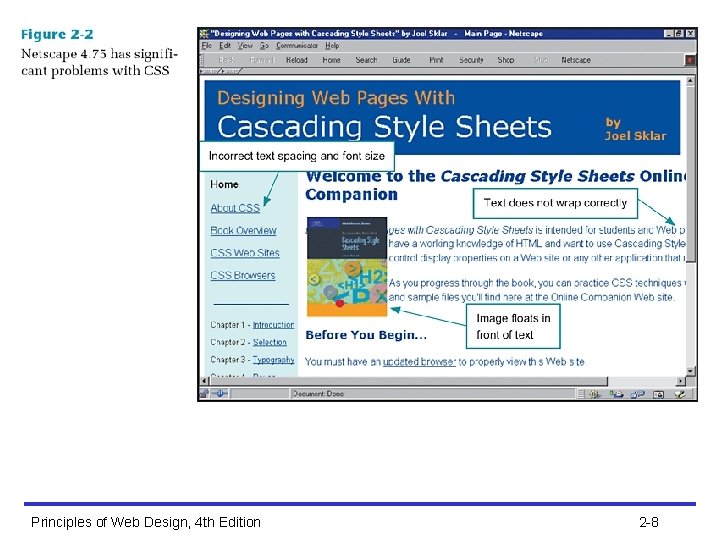Open the Go menu
Screen dimensions: 720x540
(x=264, y=46)
